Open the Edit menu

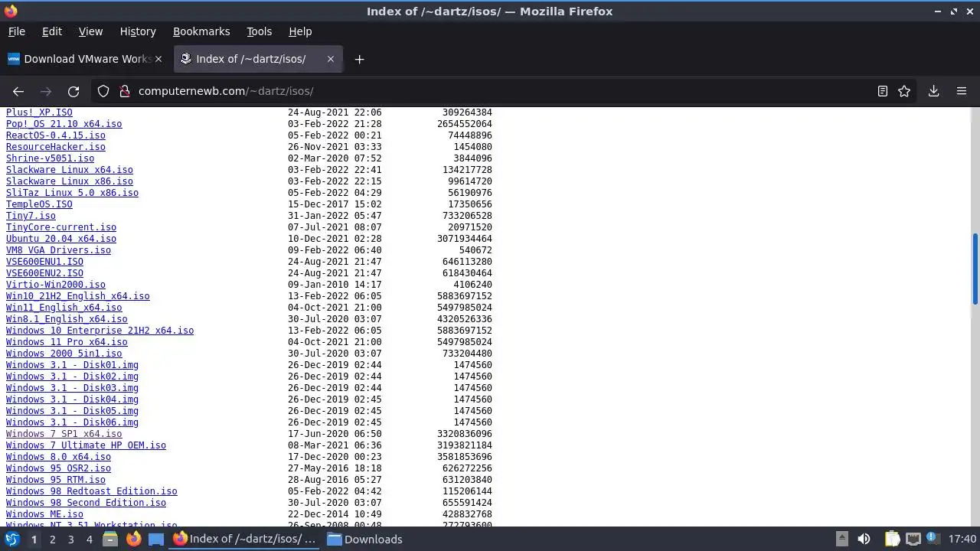(x=51, y=31)
